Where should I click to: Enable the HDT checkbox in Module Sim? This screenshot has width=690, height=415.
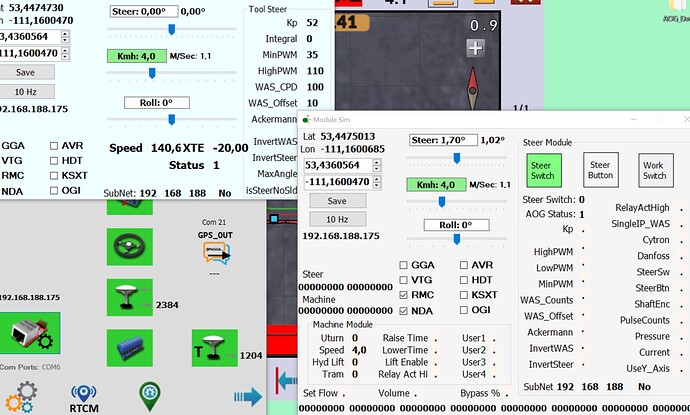point(463,280)
